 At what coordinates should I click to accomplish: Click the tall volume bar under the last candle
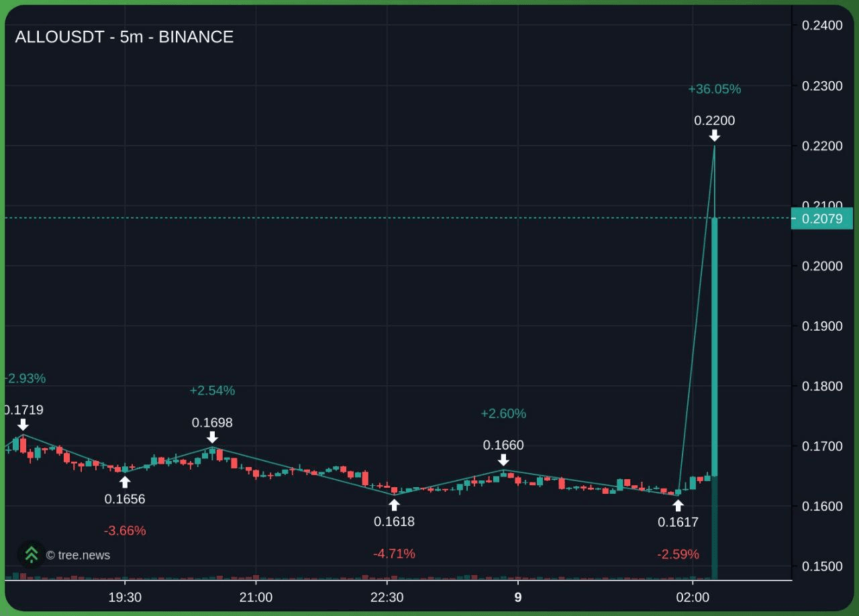coord(715,530)
